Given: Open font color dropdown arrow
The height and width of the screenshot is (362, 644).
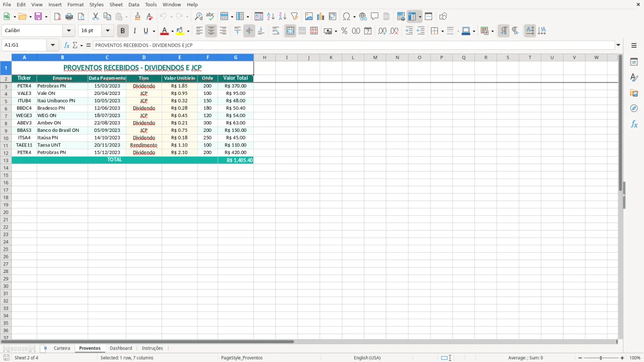Looking at the screenshot, I should point(172,31).
